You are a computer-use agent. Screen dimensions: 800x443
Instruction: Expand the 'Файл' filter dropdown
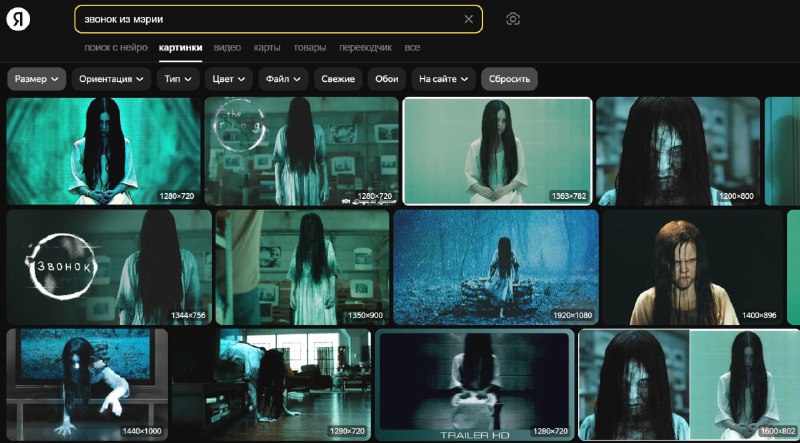coord(283,79)
